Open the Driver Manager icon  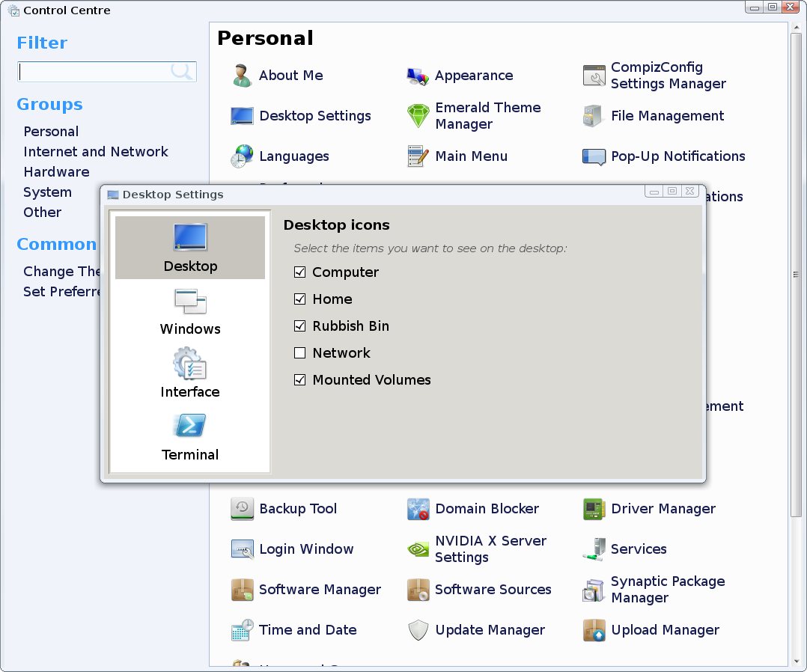[594, 508]
